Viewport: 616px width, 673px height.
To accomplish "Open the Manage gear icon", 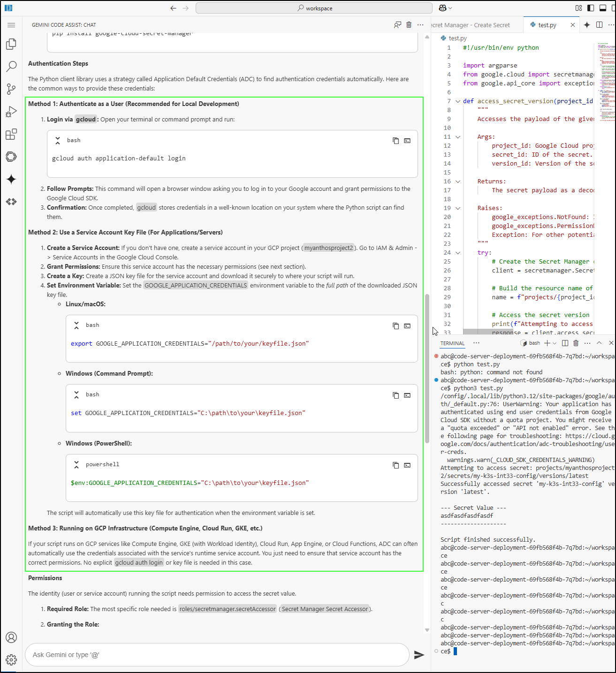I will click(x=11, y=660).
